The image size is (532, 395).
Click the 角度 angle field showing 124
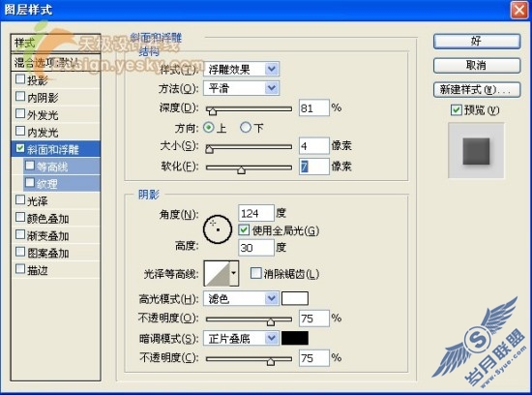tap(256, 213)
